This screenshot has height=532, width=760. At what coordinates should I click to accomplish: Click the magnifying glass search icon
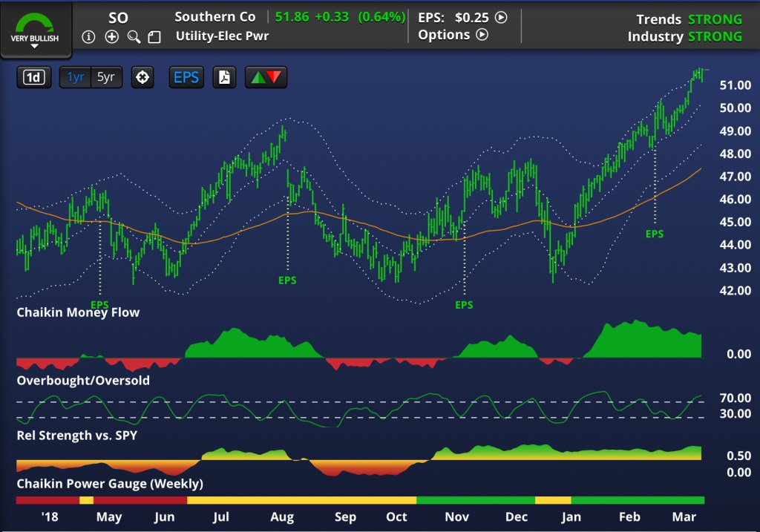[x=134, y=36]
